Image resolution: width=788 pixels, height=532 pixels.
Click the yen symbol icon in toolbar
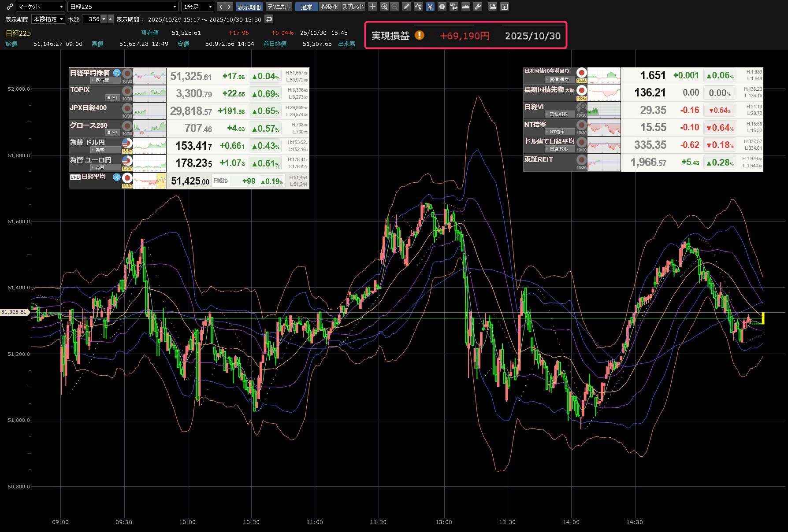click(430, 7)
